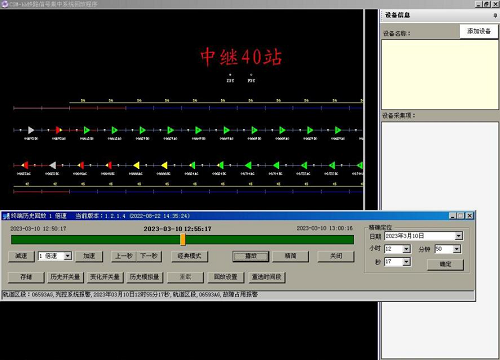Open 历史开关量 history switch data
The height and width of the screenshot is (360, 500).
pos(65,277)
